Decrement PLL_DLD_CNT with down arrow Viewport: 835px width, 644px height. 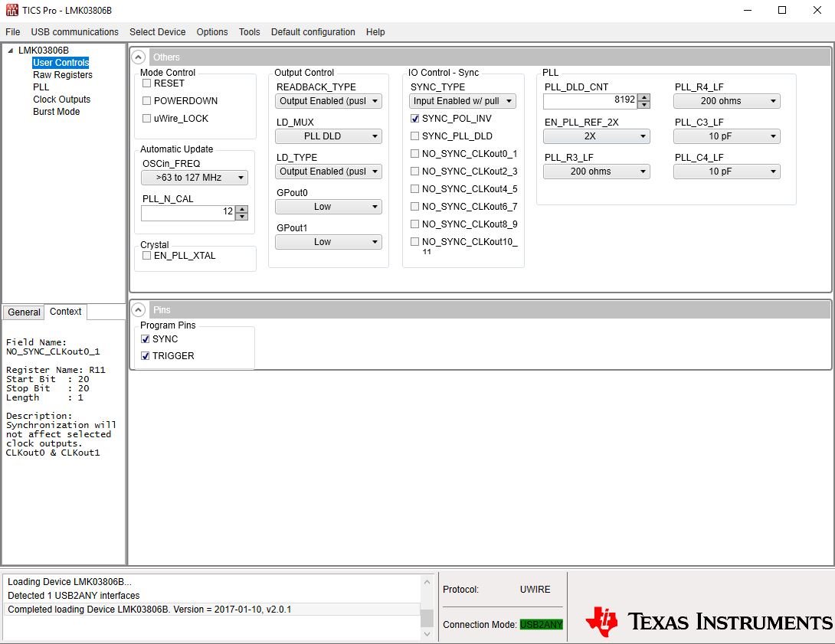click(644, 104)
